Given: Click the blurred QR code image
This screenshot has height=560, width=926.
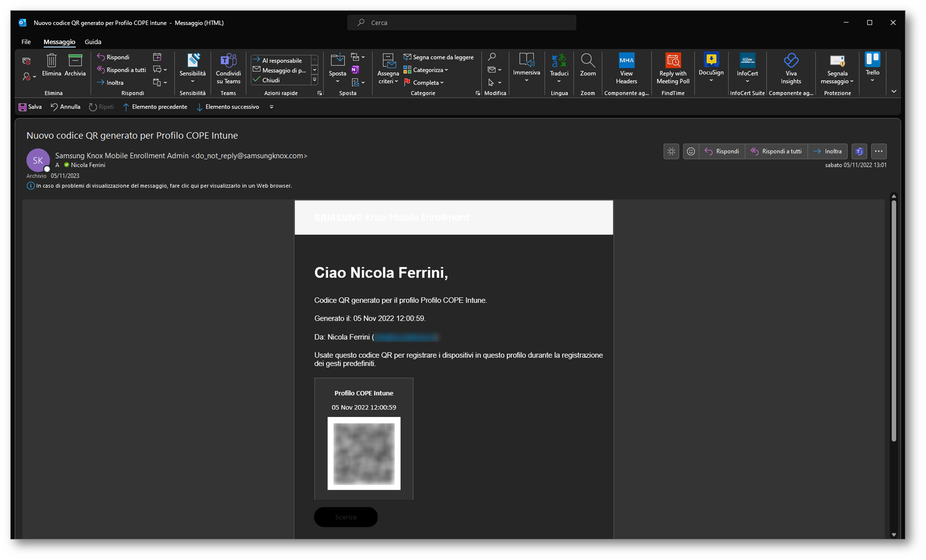Looking at the screenshot, I should tap(364, 453).
